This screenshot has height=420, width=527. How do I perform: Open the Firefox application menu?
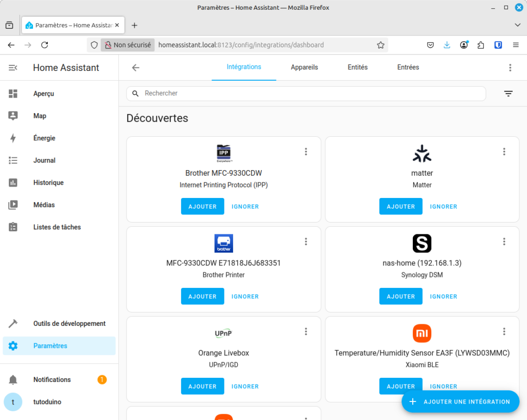[516, 45]
